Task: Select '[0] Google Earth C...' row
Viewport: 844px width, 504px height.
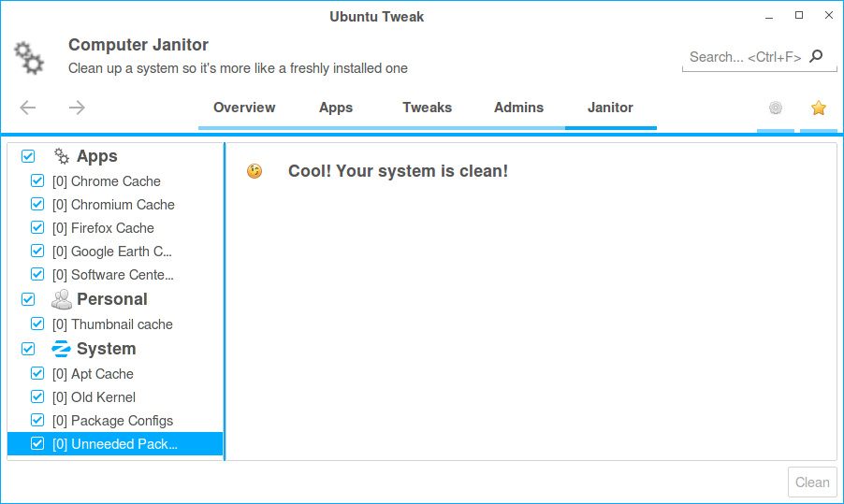Action: coord(115,252)
